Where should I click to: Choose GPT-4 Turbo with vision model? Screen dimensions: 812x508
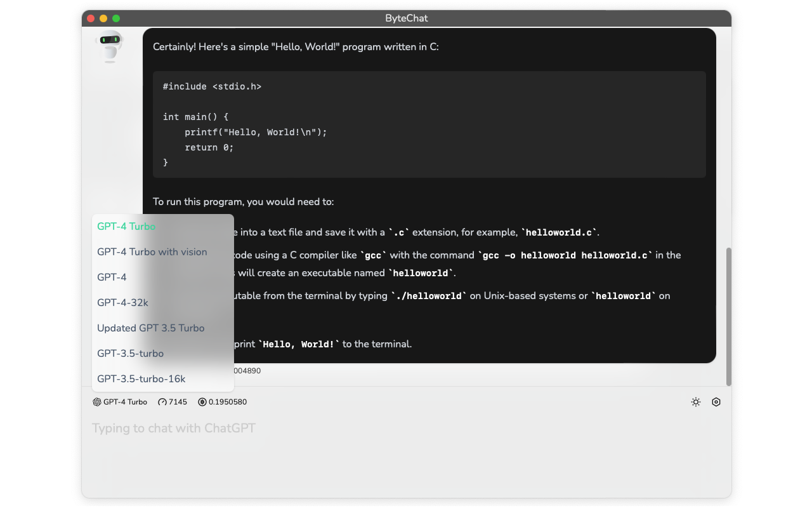[x=163, y=251]
